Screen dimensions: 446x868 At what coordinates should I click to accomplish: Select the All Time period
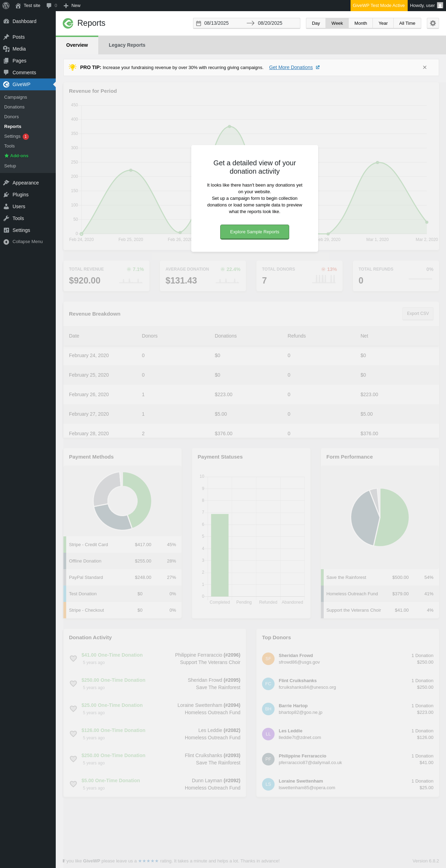tap(407, 23)
